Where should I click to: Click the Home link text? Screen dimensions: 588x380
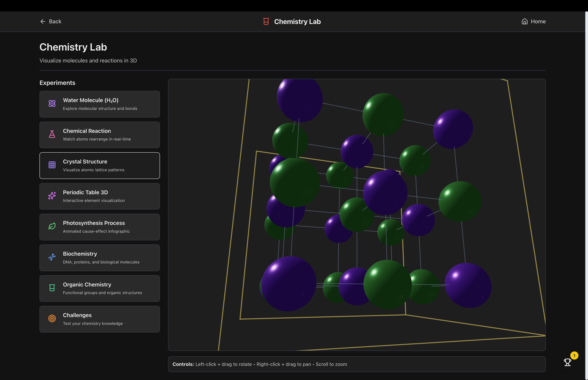point(538,21)
